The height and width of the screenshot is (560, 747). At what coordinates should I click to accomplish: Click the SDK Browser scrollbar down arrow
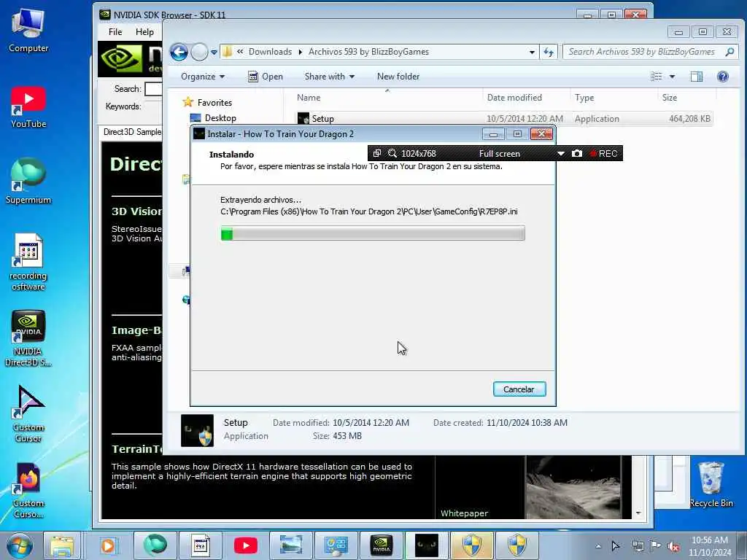(638, 513)
